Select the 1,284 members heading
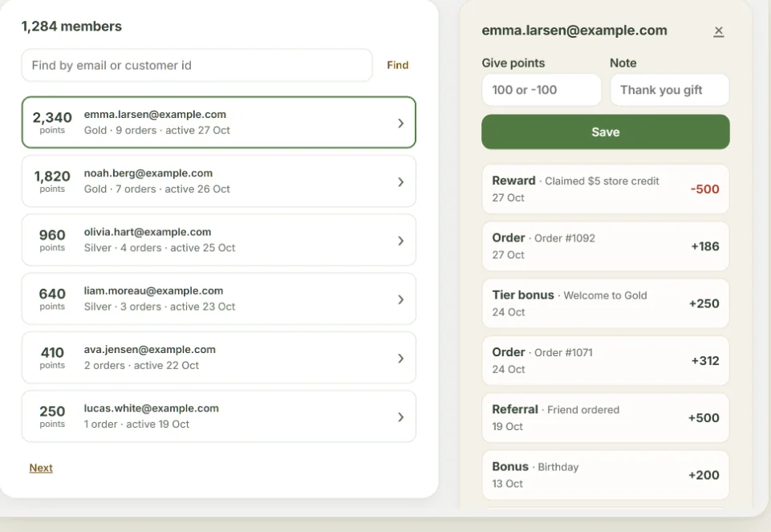 coord(71,26)
